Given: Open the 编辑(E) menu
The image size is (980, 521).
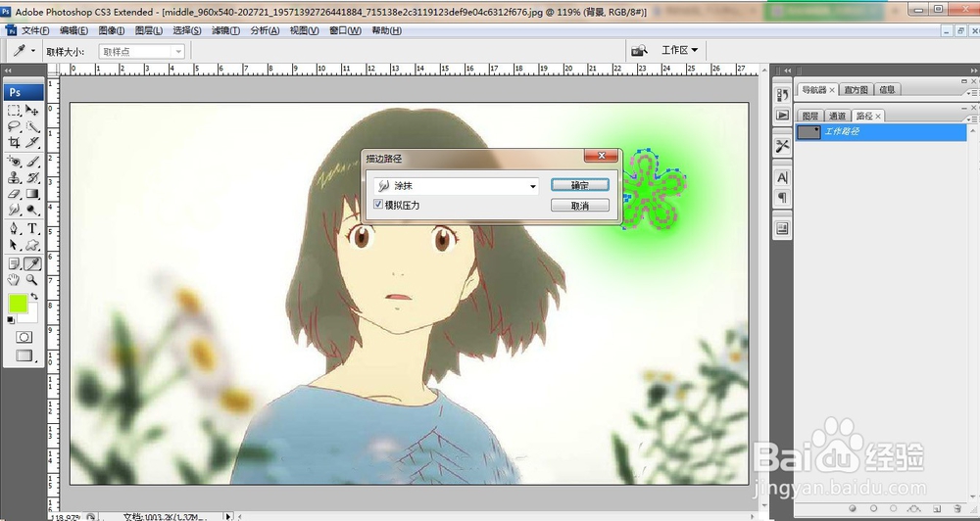Looking at the screenshot, I should tap(73, 30).
